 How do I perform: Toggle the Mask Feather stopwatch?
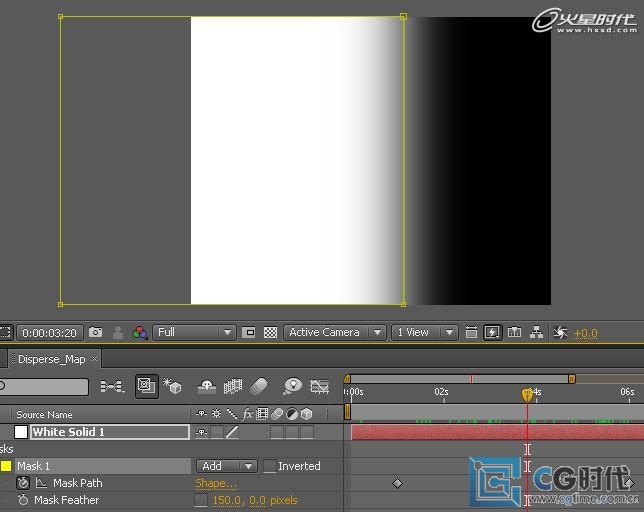[x=23, y=500]
